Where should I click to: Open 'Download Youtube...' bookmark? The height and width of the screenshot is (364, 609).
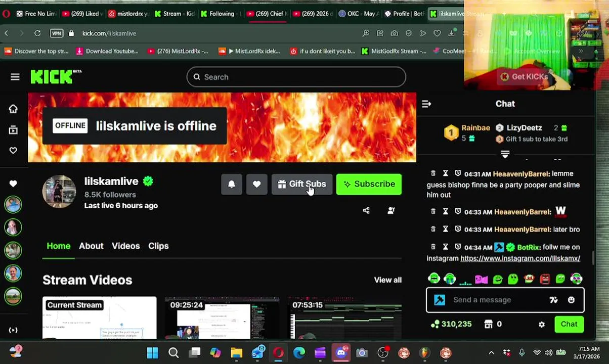[106, 51]
